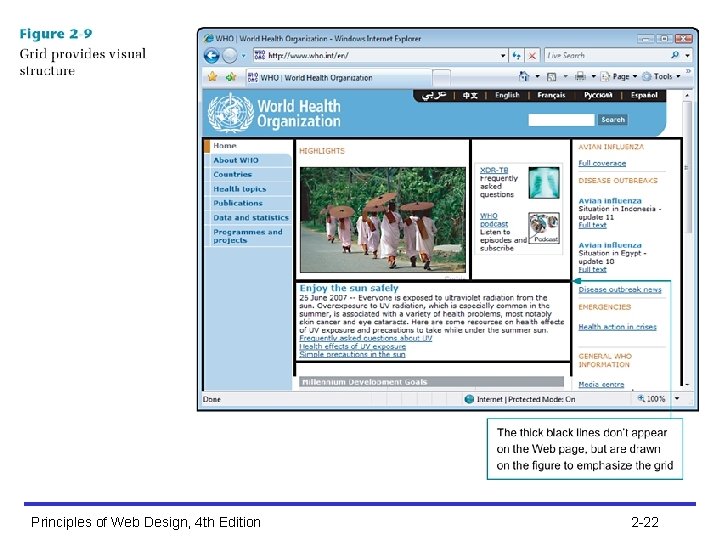Click the Internet zone globe status icon
Viewport: 720px width, 540px height.
coord(469,399)
